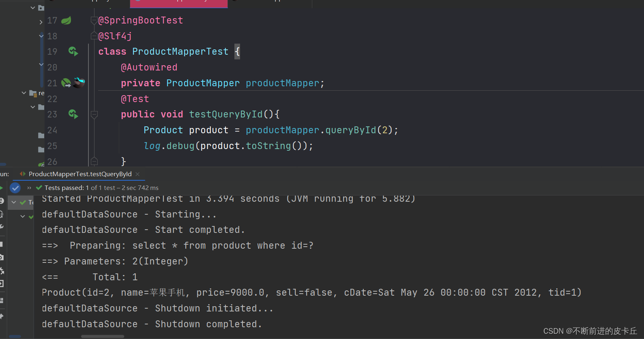Collapse the nested test result node
Viewport: 644px width, 339px height.
pyautogui.click(x=23, y=216)
